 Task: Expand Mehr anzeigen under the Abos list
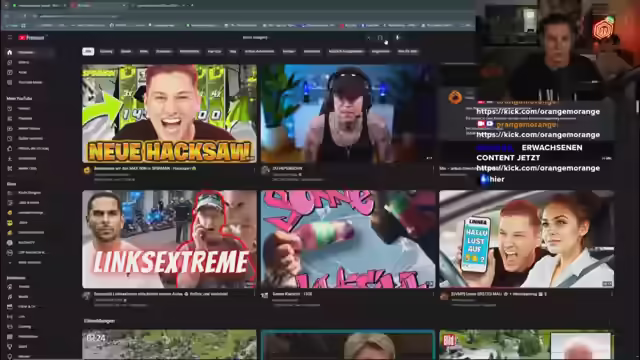point(28,262)
